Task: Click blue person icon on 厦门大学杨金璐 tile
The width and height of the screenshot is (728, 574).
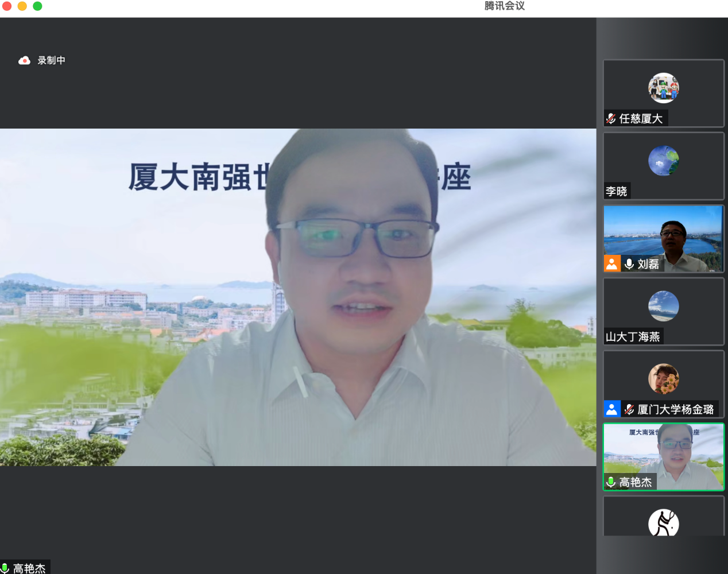Action: [x=612, y=409]
